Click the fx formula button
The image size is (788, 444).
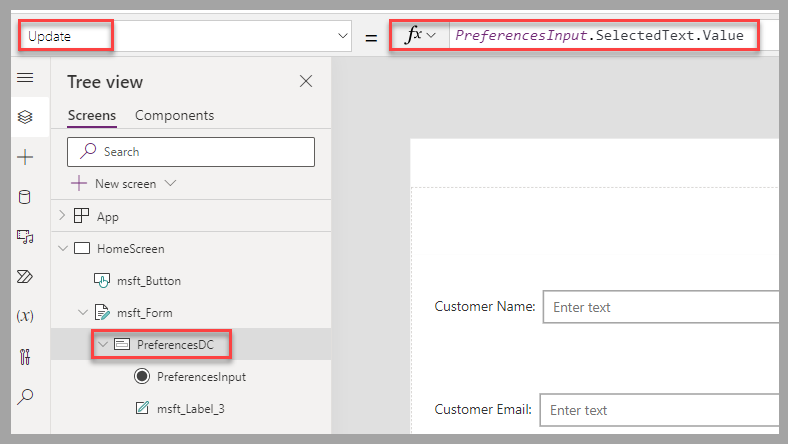pos(413,35)
